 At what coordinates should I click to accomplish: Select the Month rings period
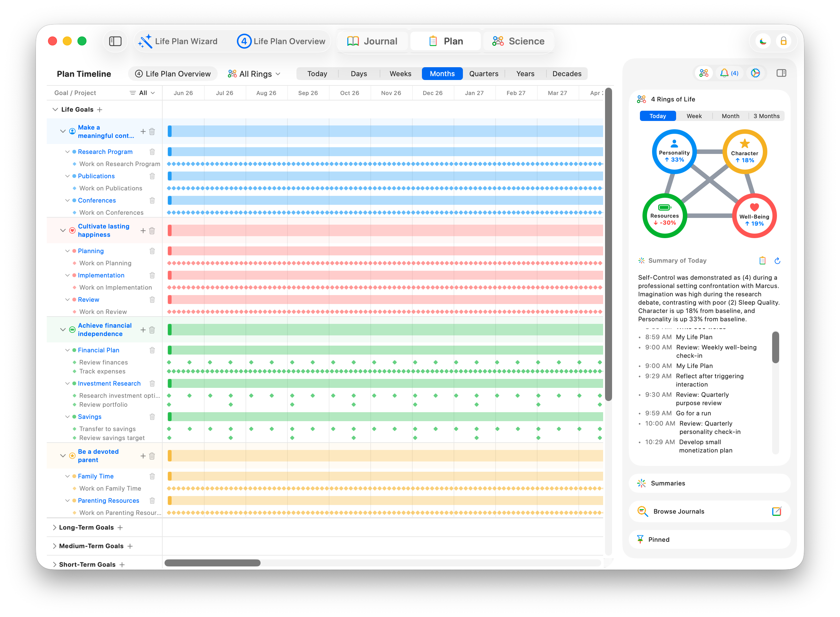coord(730,116)
